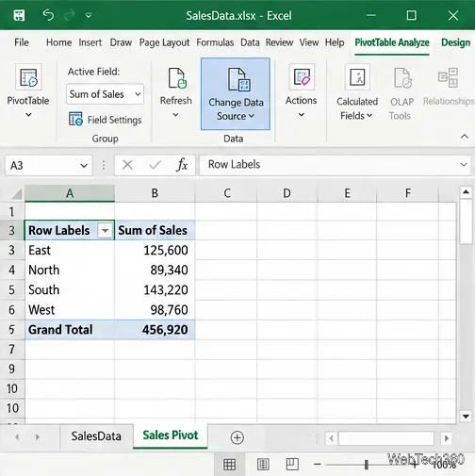Select the Grand Total cell
475x476 pixels.
point(70,330)
